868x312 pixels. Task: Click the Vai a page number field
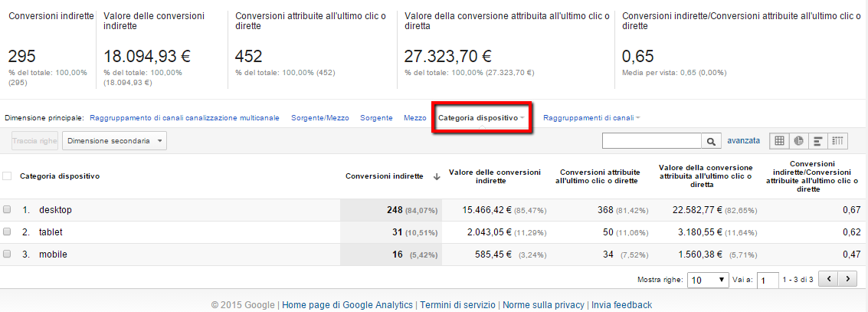[767, 280]
